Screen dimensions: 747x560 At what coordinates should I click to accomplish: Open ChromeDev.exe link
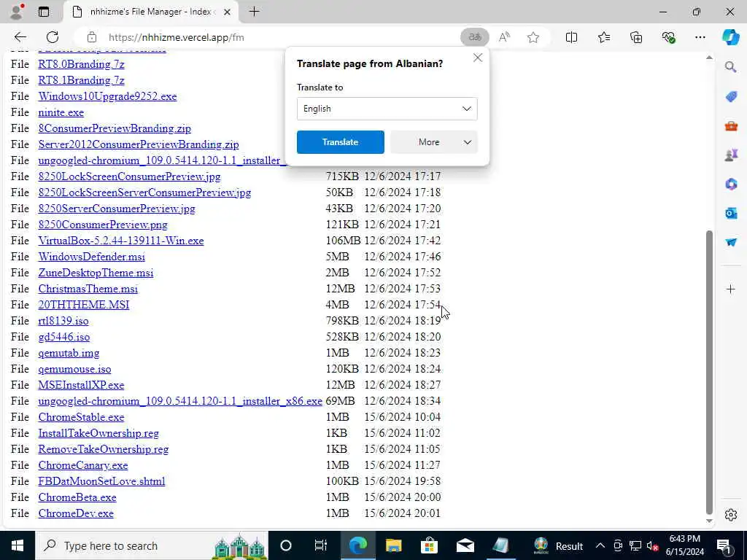[76, 513]
